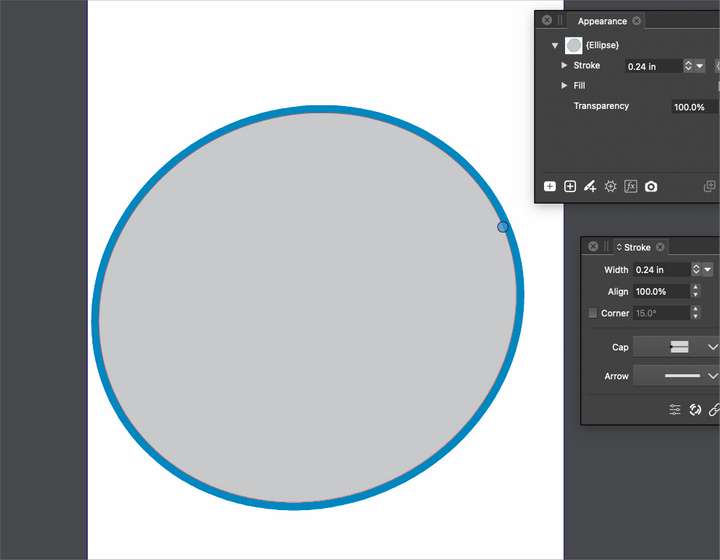Click the brush icon in Appearance panel footer
Viewport: 720px width, 560px height.
[590, 187]
